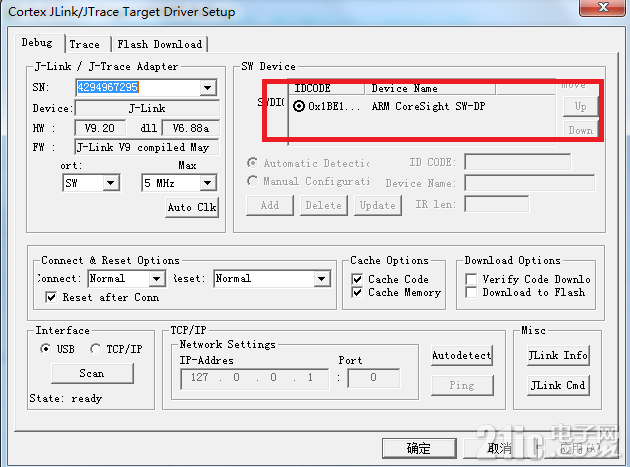The width and height of the screenshot is (630, 467).
Task: Open the SW port dropdown
Action: coord(111,183)
